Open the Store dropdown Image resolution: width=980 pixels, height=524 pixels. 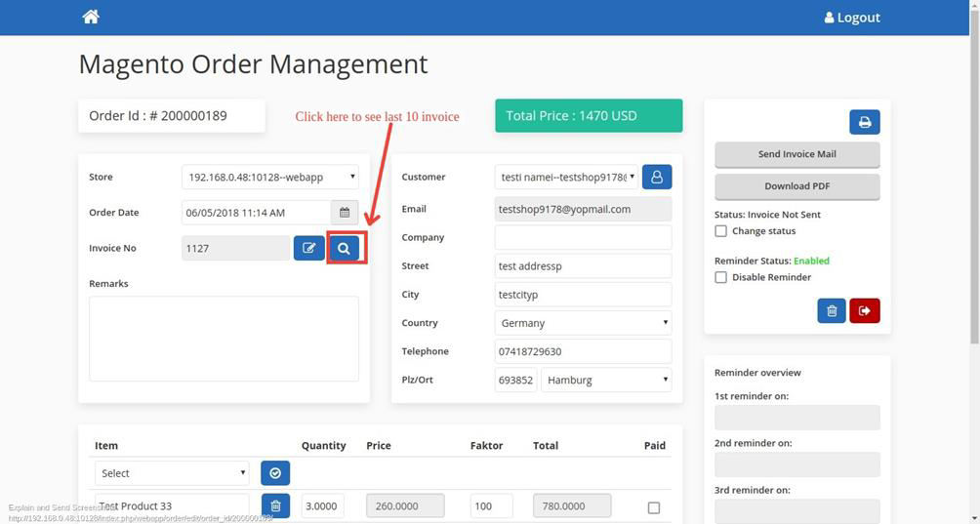coord(270,177)
